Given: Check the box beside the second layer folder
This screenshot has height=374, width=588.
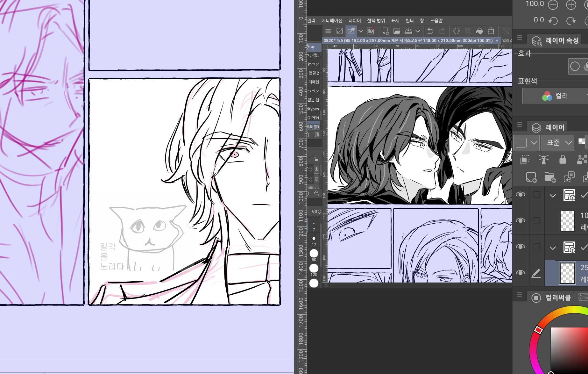Looking at the screenshot, I should 537,247.
